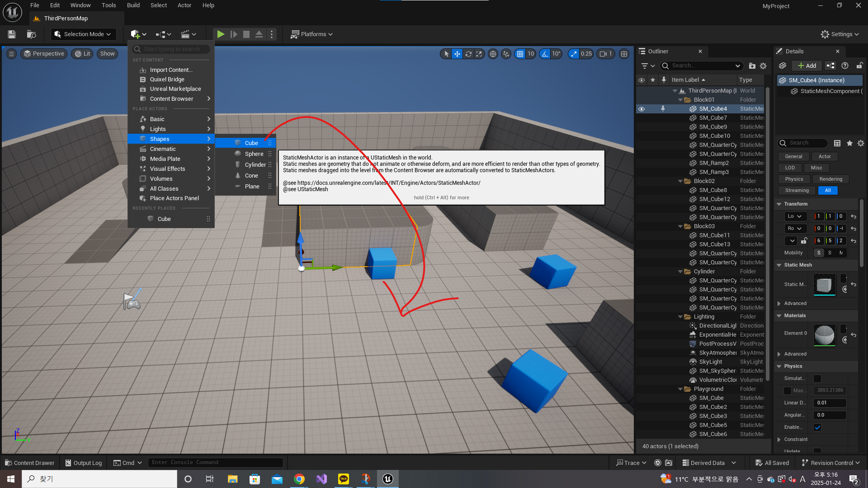
Task: Open Blueprint icon in Details panel
Action: (830, 66)
